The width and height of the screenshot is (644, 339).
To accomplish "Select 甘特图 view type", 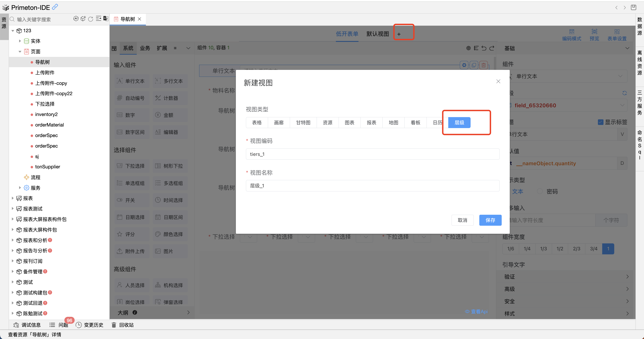I will point(303,122).
